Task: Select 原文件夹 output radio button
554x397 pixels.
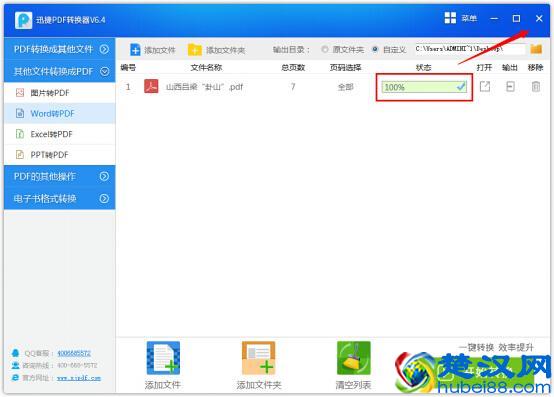Action: tap(325, 49)
